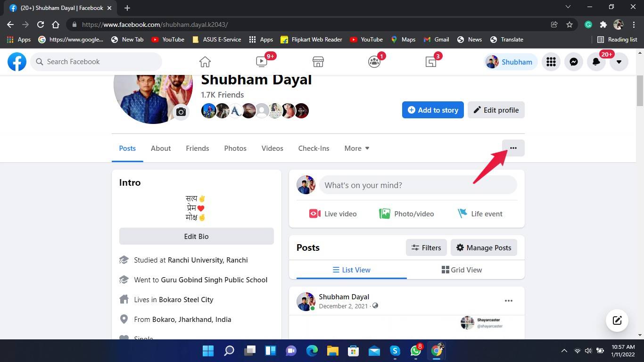
Task: Open the Marketplace icon
Action: click(x=318, y=62)
